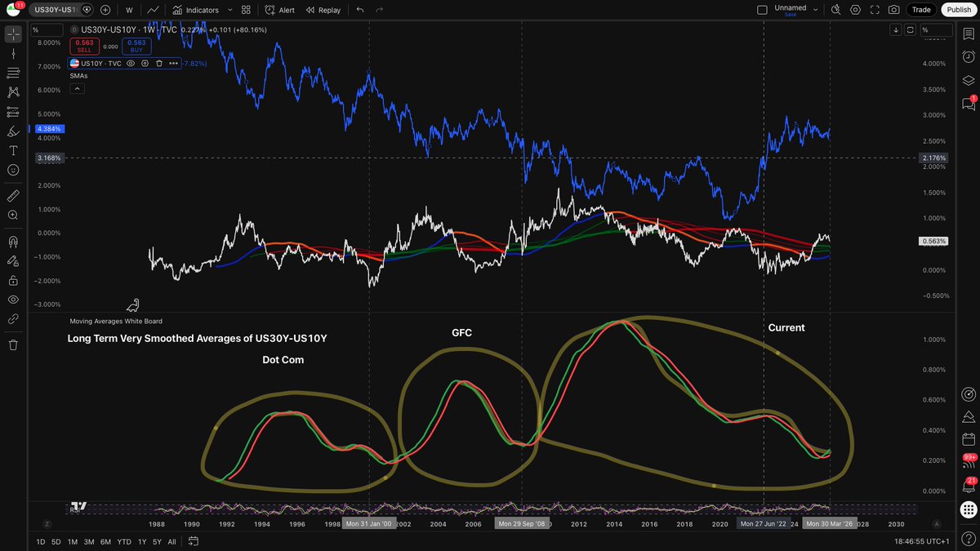The height and width of the screenshot is (551, 980).
Task: Select the brush drawing tool
Action: [x=13, y=131]
